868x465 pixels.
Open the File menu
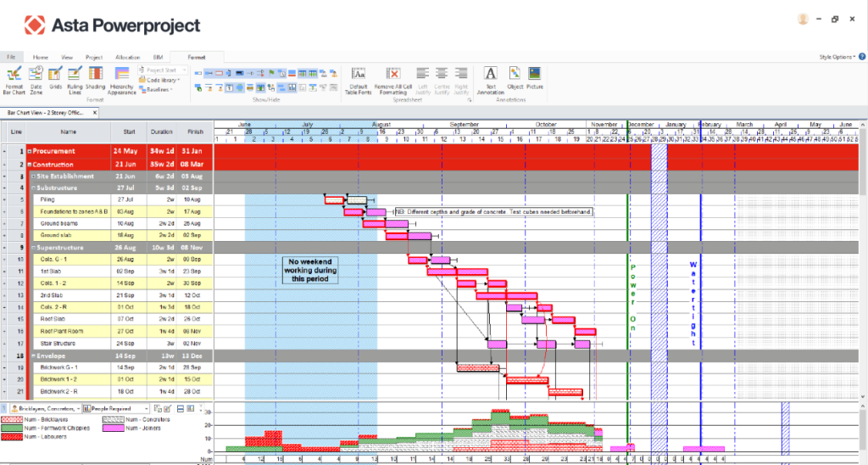(x=11, y=57)
